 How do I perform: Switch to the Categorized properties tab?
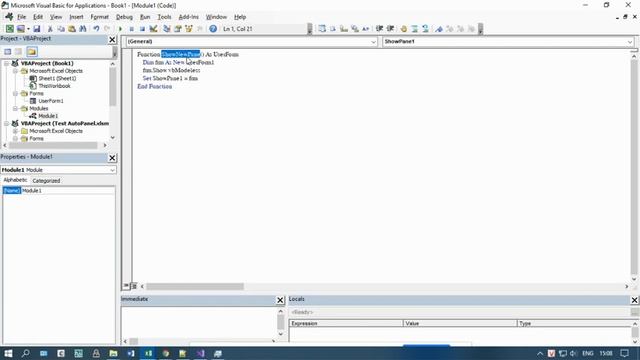click(x=46, y=180)
